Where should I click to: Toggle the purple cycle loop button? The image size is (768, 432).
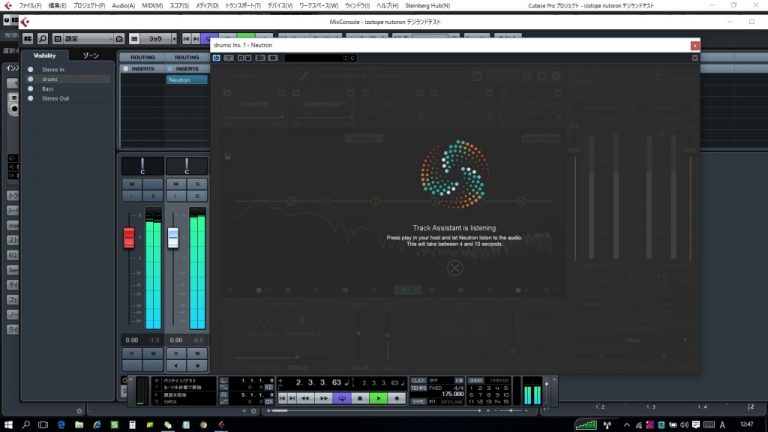pos(341,399)
